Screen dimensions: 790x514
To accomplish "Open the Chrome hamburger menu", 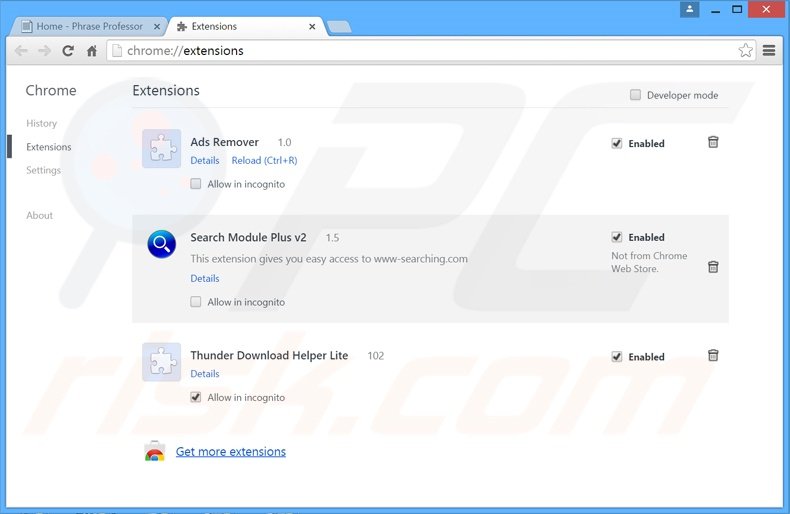I will click(x=769, y=50).
